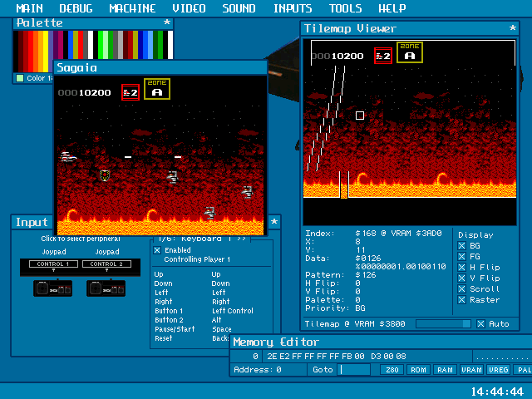The image size is (532, 399).
Task: Select the joypad icon under CONTROL 2
Action: click(106, 288)
